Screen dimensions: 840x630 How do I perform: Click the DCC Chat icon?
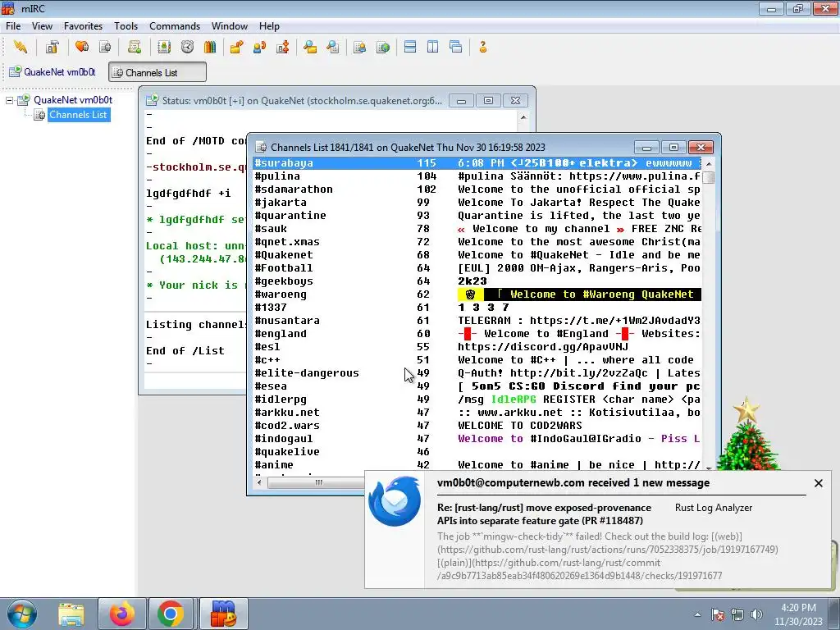click(260, 47)
